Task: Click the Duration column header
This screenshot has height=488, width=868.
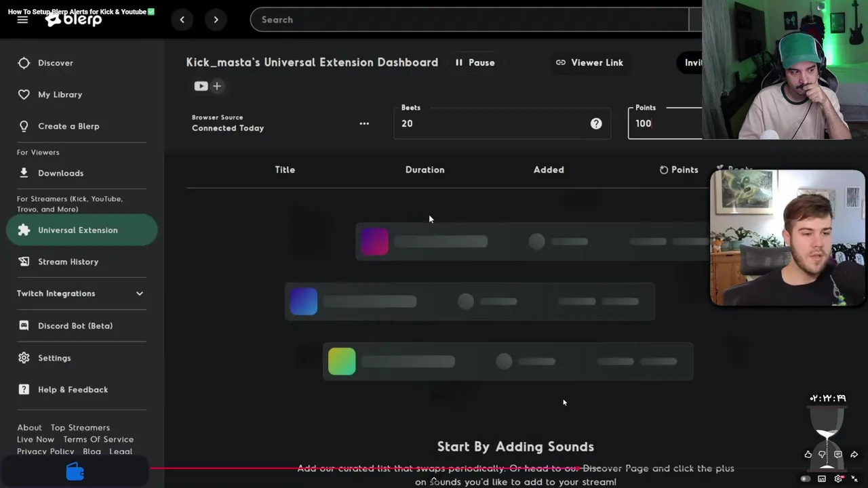Action: pos(425,169)
